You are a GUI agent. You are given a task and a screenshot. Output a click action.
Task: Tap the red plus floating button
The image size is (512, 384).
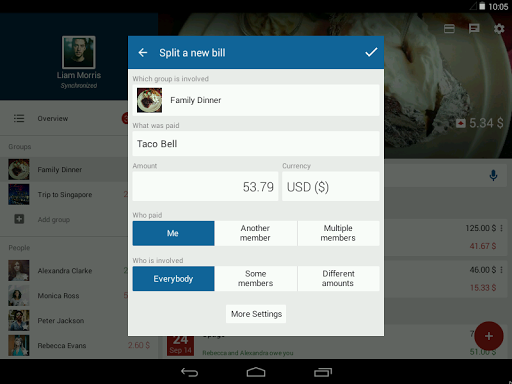[x=489, y=336]
